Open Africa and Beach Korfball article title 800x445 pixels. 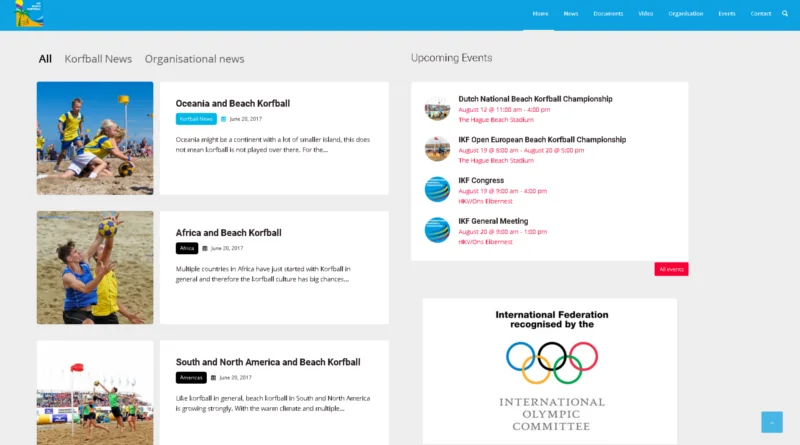pyautogui.click(x=229, y=233)
